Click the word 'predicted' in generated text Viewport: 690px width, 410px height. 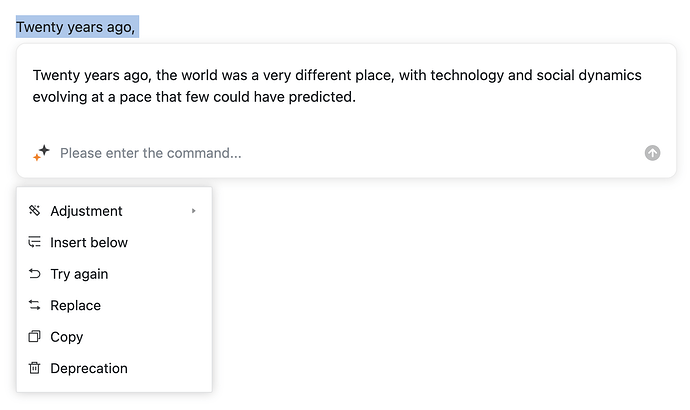321,98
